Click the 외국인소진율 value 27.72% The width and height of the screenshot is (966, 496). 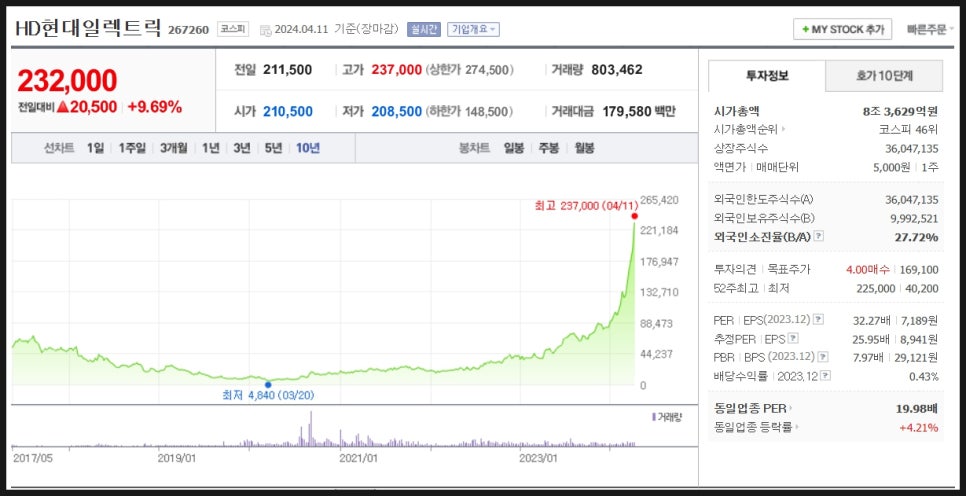tap(916, 237)
